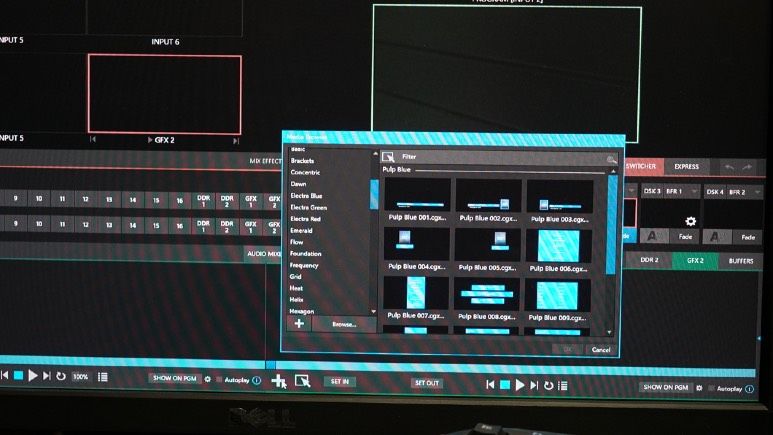
Task: Jump to next item in the left player
Action: (47, 376)
